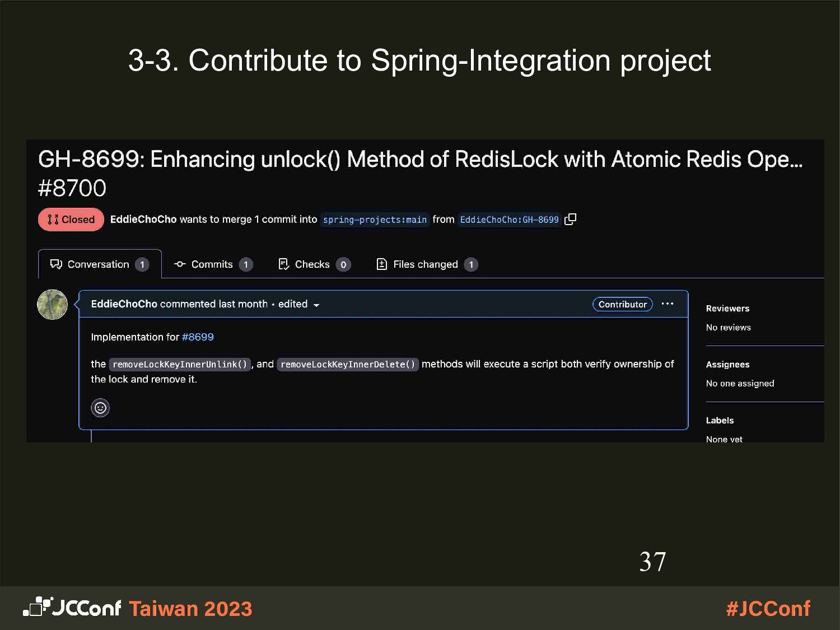
Task: Click the Closed status badge
Action: pos(71,220)
